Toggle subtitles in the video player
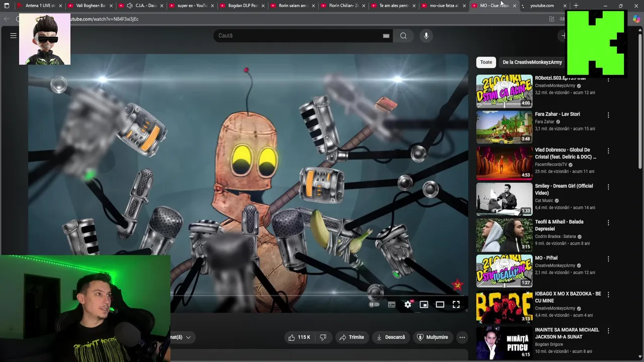 tap(391, 305)
